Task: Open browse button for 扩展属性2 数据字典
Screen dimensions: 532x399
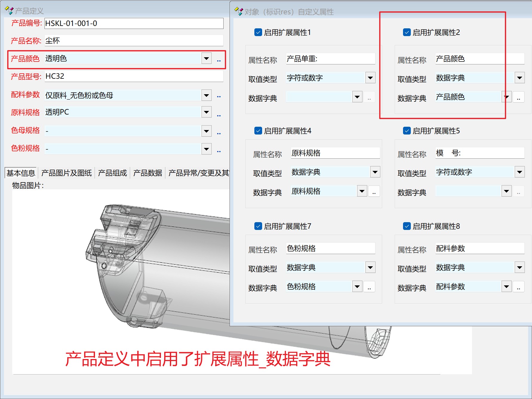Action: pyautogui.click(x=518, y=97)
